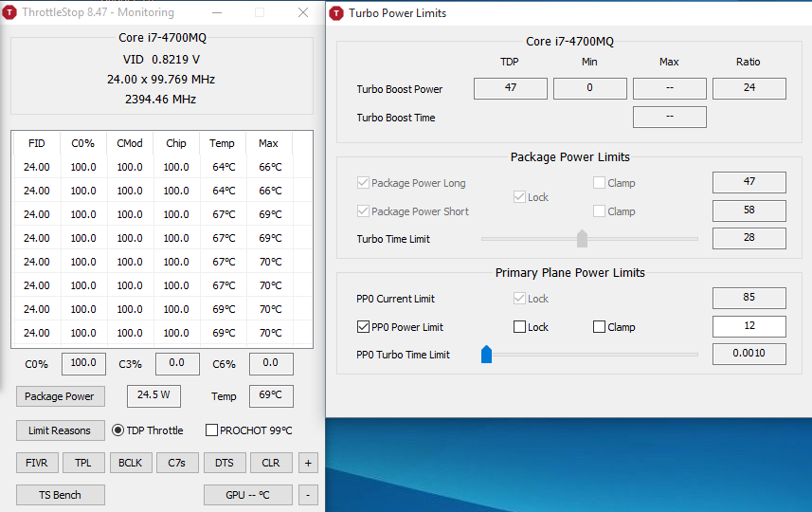Close the ThrottleStop Monitoring window
Image resolution: width=812 pixels, height=512 pixels.
[303, 13]
